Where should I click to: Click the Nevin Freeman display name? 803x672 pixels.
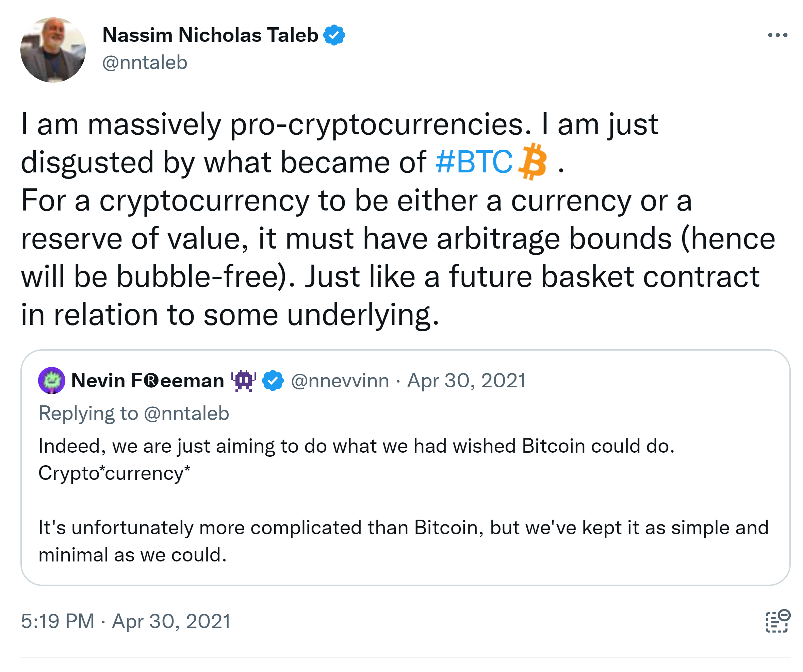click(x=148, y=381)
